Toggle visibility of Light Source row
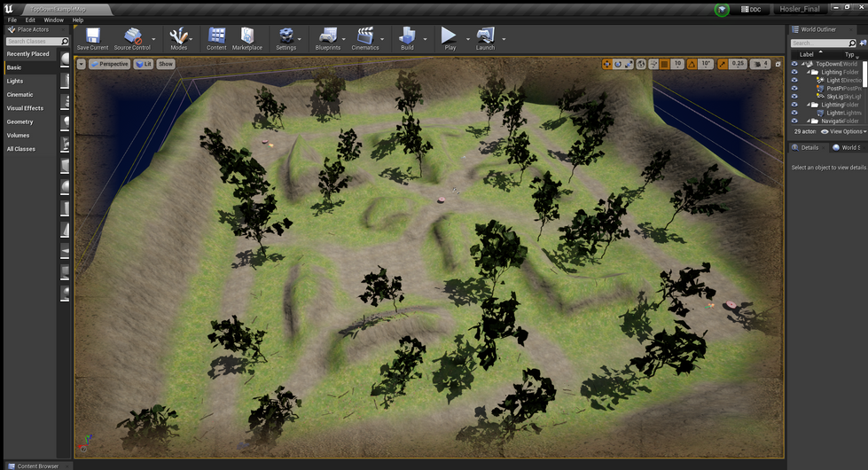 click(794, 81)
